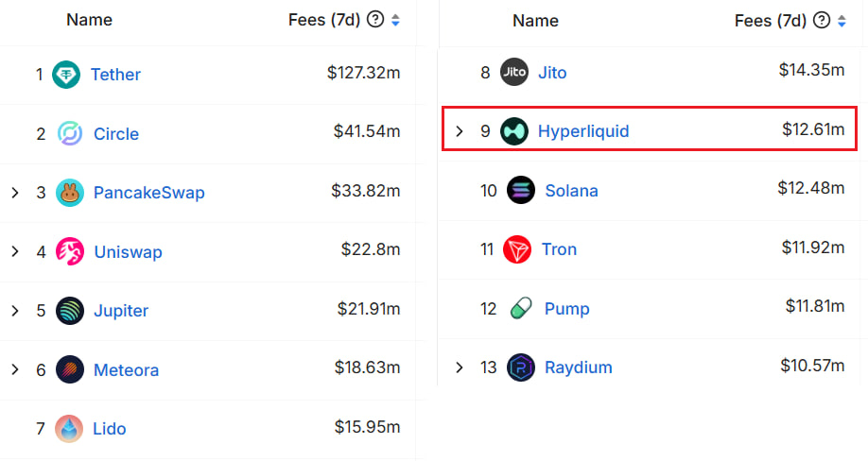Click the Jito logo icon
This screenshot has height=461, width=868.
point(514,72)
